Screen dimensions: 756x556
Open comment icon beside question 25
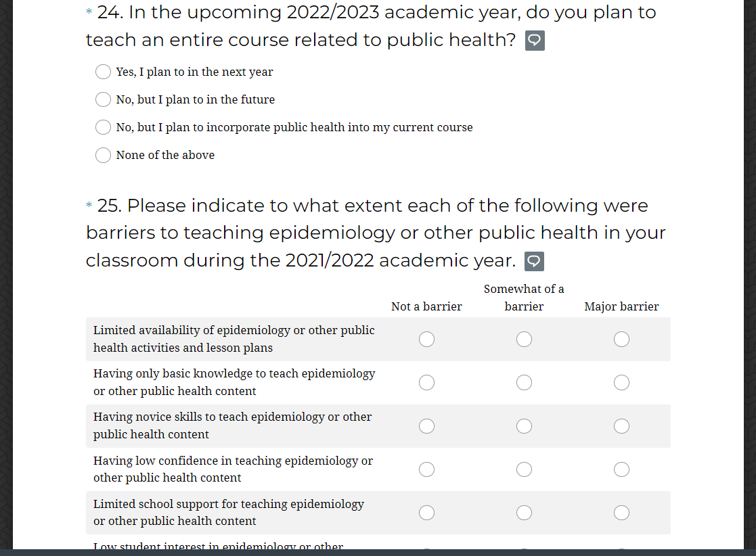pyautogui.click(x=535, y=261)
